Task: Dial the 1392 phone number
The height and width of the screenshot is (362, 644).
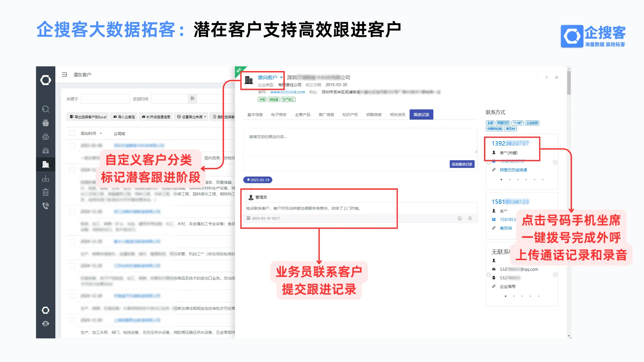Action: tap(510, 143)
